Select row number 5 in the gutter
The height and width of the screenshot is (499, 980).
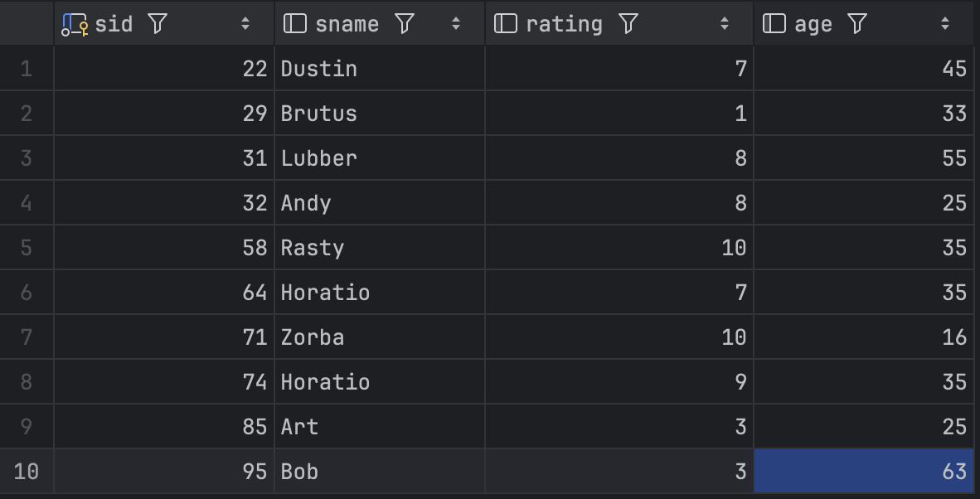[27, 247]
